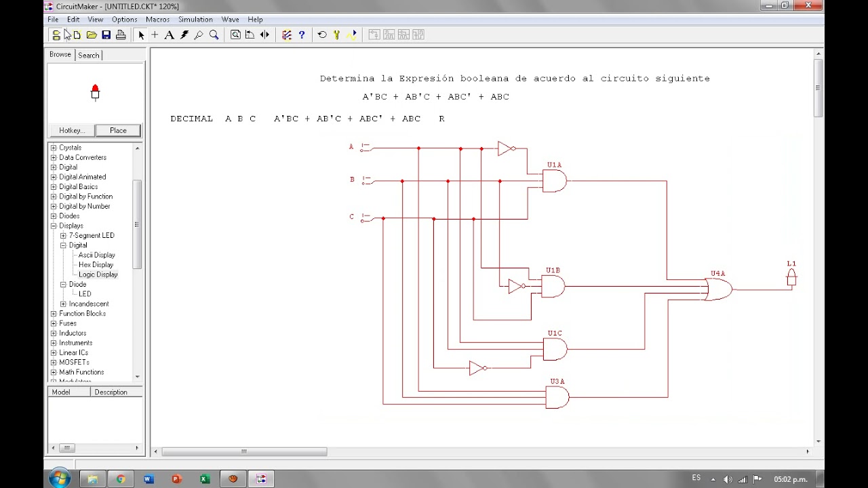Image resolution: width=868 pixels, height=488 pixels.
Task: Open the File menu
Action: [53, 20]
